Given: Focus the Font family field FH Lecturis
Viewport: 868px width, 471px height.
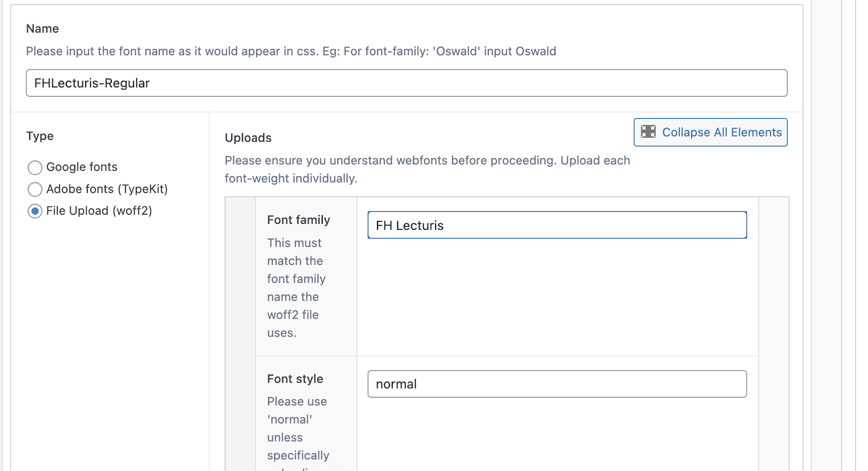Looking at the screenshot, I should 557,225.
